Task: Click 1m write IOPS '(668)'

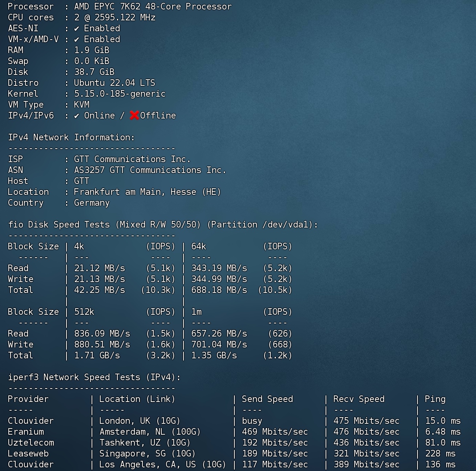Action: coord(280,345)
